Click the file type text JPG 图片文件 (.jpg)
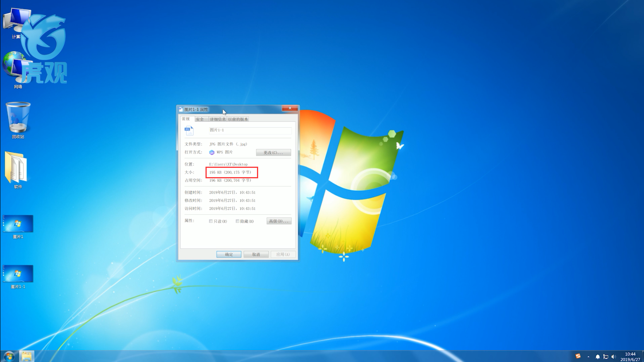This screenshot has width=644, height=362. pos(228,144)
